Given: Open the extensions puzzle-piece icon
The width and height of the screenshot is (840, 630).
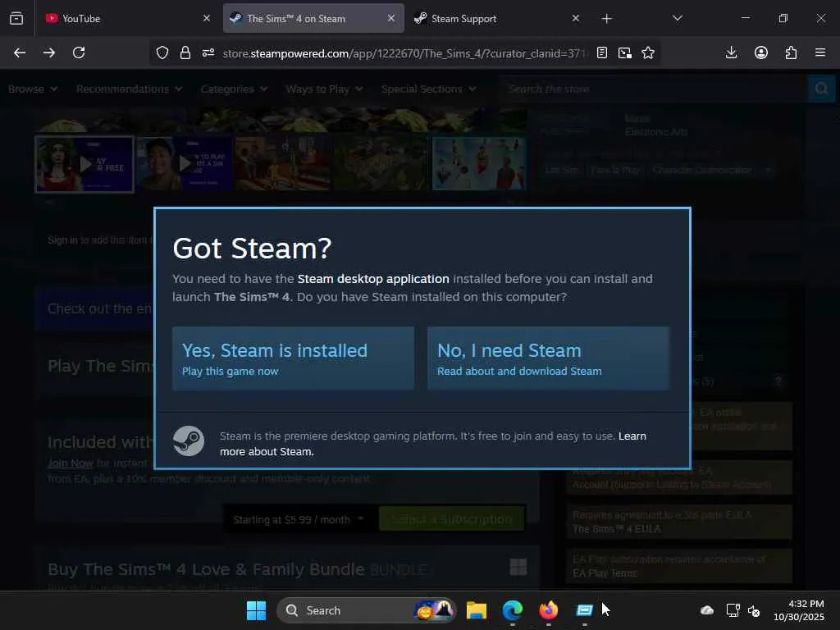Looking at the screenshot, I should (x=791, y=52).
